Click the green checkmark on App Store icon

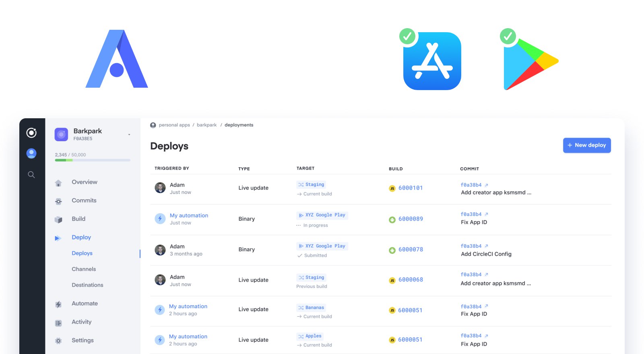click(407, 36)
